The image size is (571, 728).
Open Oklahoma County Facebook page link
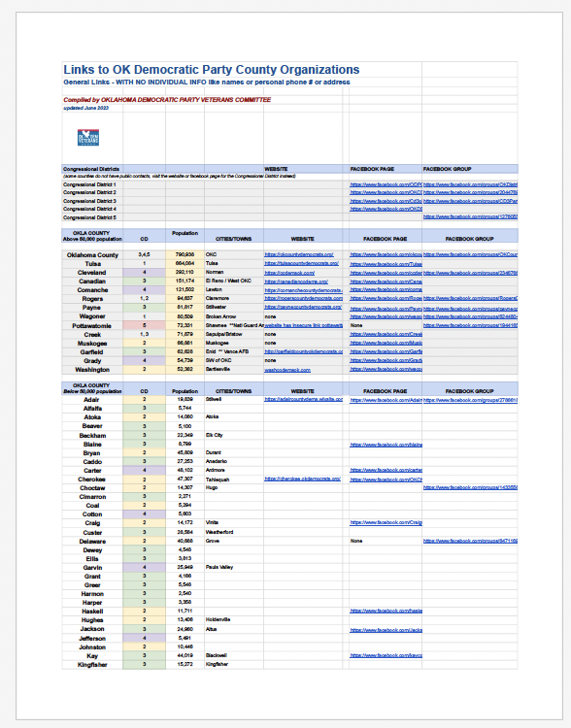[x=386, y=254]
